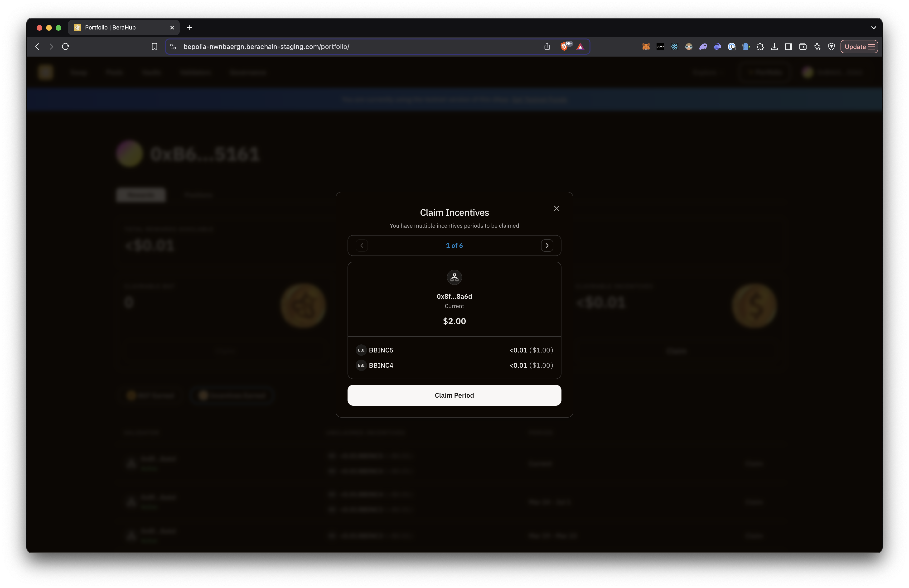Click the 'Current' period label
This screenshot has height=588, width=909.
coord(454,306)
